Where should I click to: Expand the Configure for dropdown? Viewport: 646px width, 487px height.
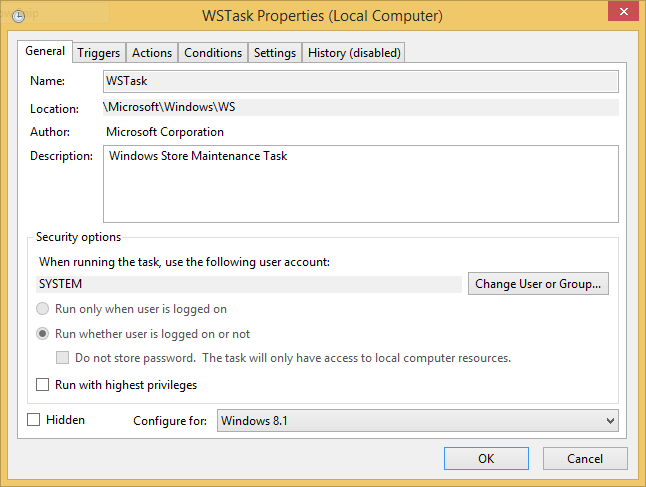417,421
